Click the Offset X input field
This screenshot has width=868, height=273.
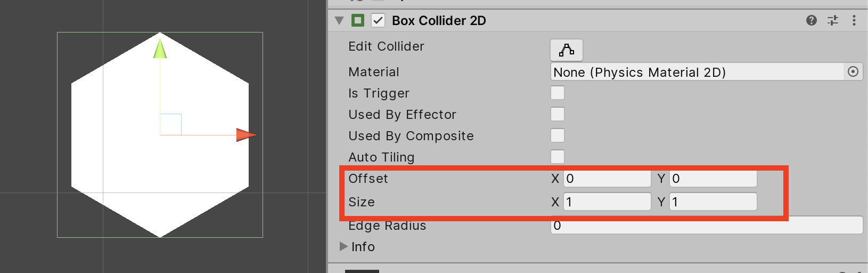tap(607, 179)
